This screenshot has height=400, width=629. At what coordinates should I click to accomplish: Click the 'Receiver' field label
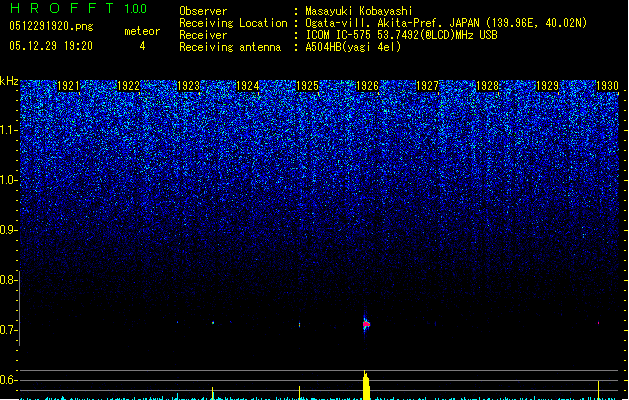pyautogui.click(x=203, y=35)
